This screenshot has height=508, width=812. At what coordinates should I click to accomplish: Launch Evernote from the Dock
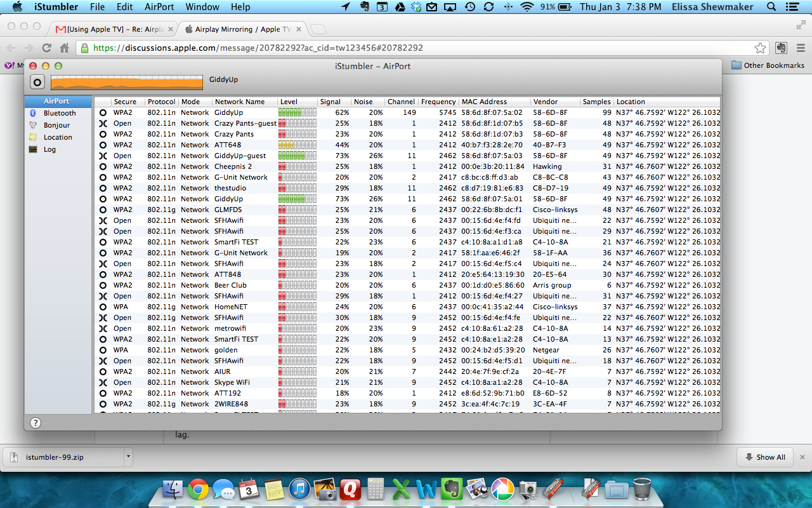pos(451,489)
